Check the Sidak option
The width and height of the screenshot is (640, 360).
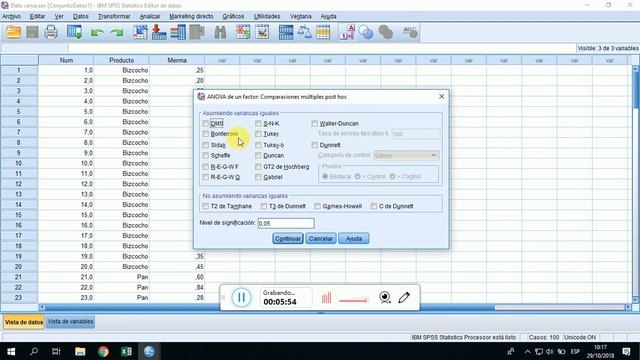[x=205, y=145]
